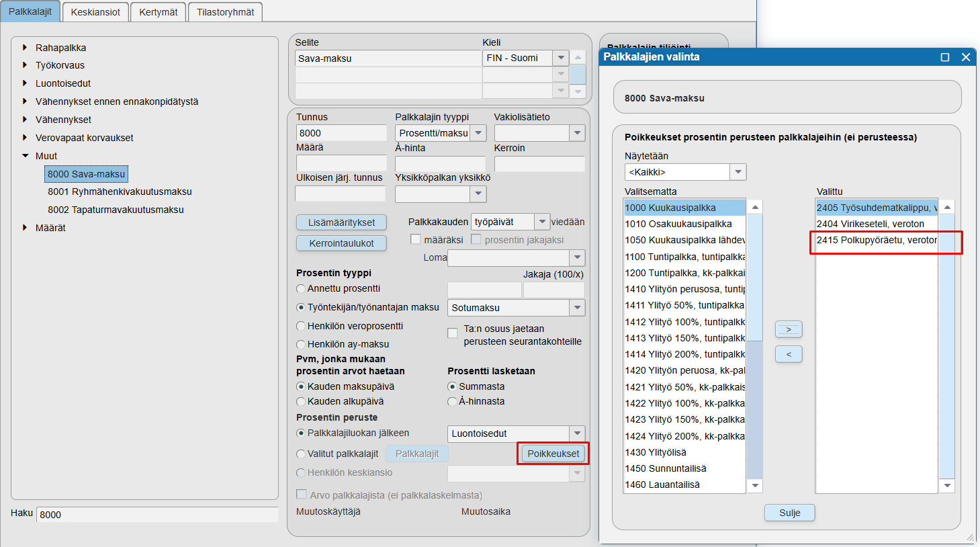Toggle the määräksi checkbox

(x=416, y=239)
